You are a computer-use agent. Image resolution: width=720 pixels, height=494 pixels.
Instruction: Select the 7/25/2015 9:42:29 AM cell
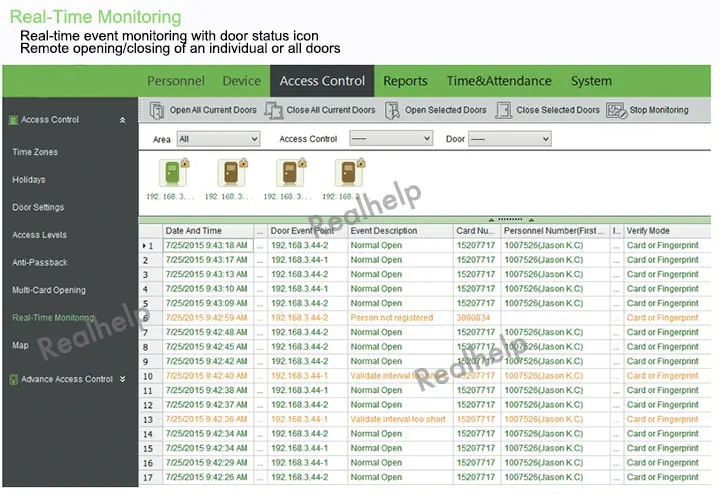(207, 462)
